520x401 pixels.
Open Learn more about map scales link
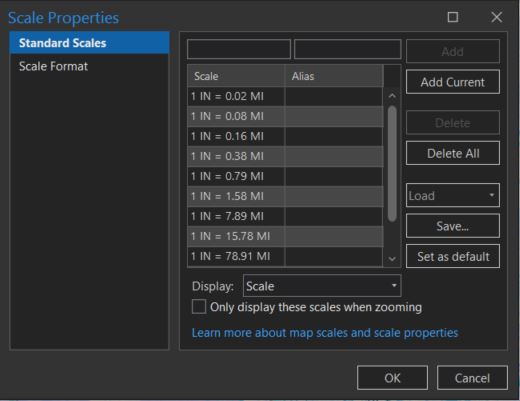325,333
